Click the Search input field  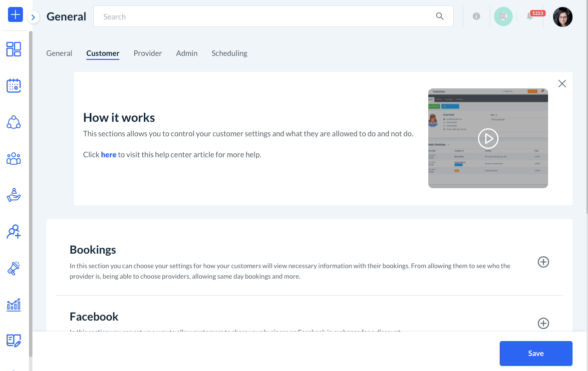coord(267,16)
